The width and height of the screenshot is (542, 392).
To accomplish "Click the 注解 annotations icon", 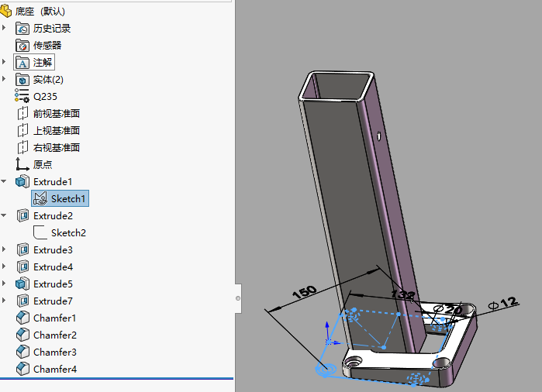I will click(x=22, y=63).
